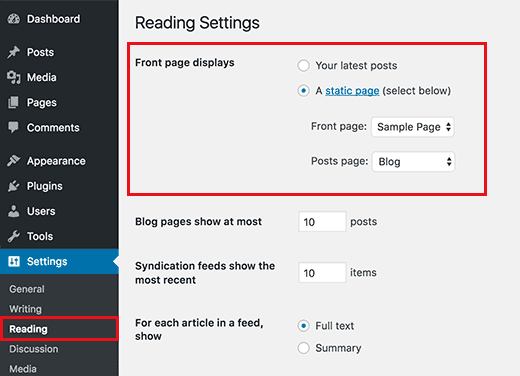Viewport: 520px width, 376px height.
Task: Expand the Posts page Blog dropdown
Action: (413, 162)
